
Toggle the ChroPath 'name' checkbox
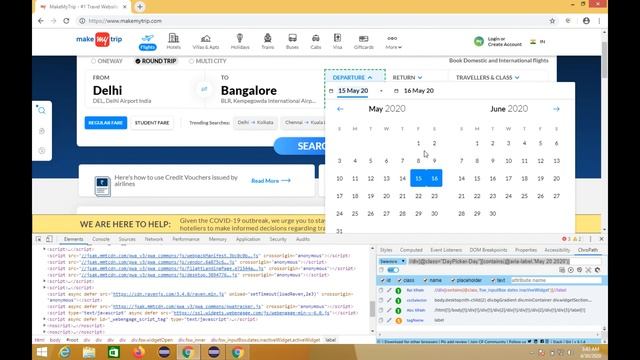coord(425,280)
